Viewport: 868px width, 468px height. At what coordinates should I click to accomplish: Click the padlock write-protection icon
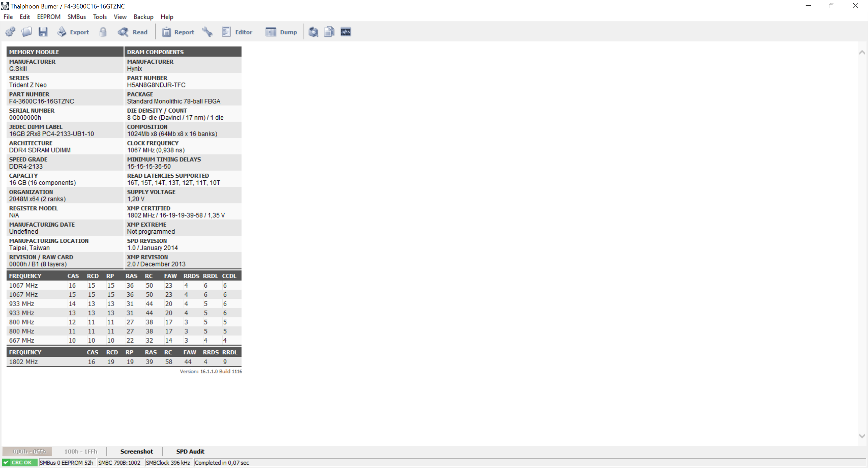[103, 32]
